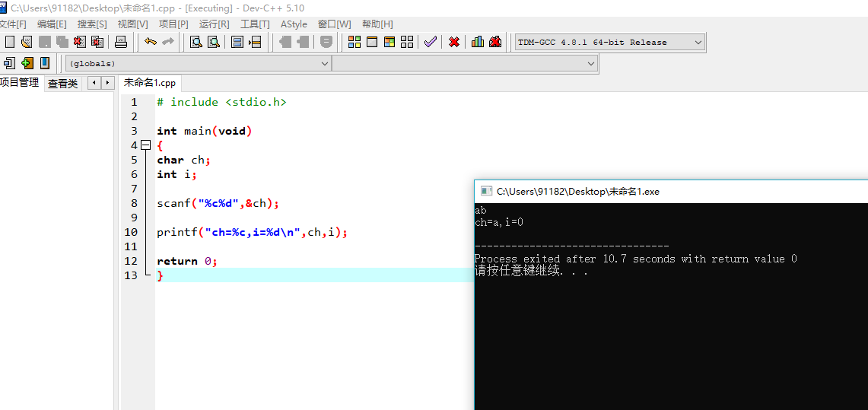Compile using the four-colored squares icon
The height and width of the screenshot is (410, 868).
point(355,42)
